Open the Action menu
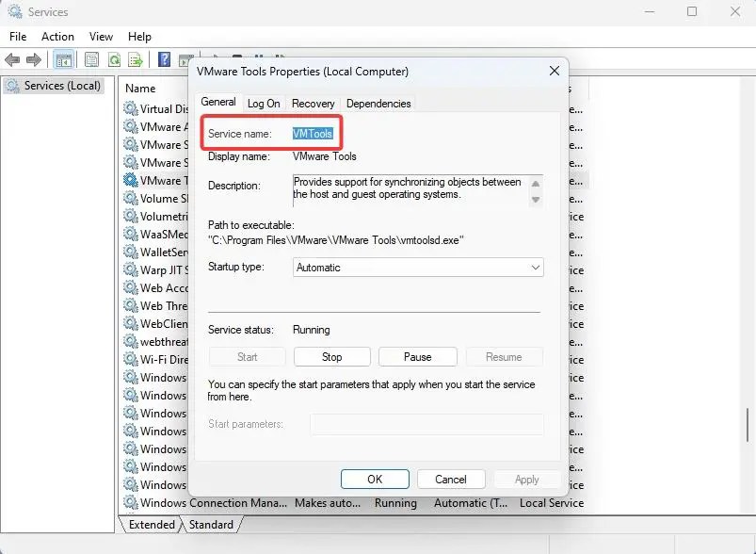This screenshot has width=756, height=554. 57,37
